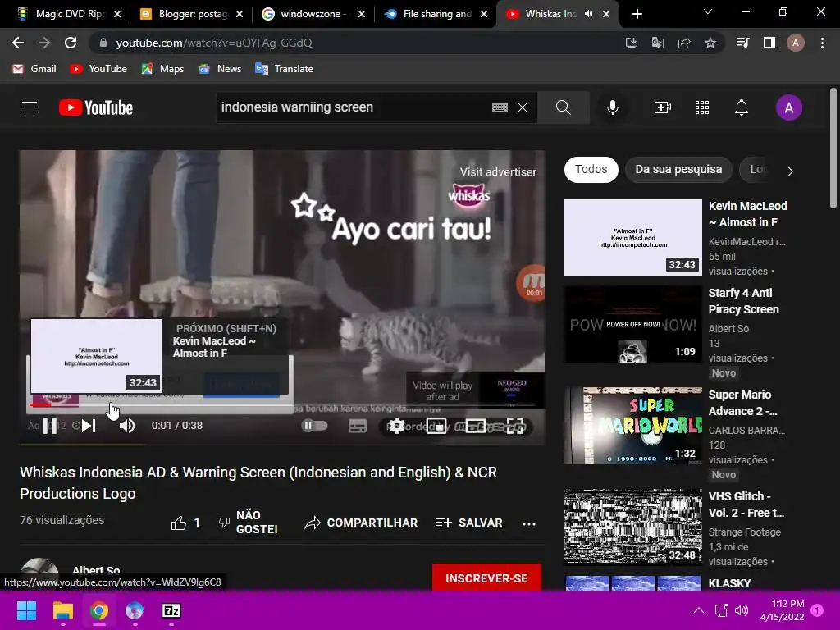Open the YouTube apps grid
Image resolution: width=840 pixels, height=630 pixels.
pyautogui.click(x=702, y=107)
